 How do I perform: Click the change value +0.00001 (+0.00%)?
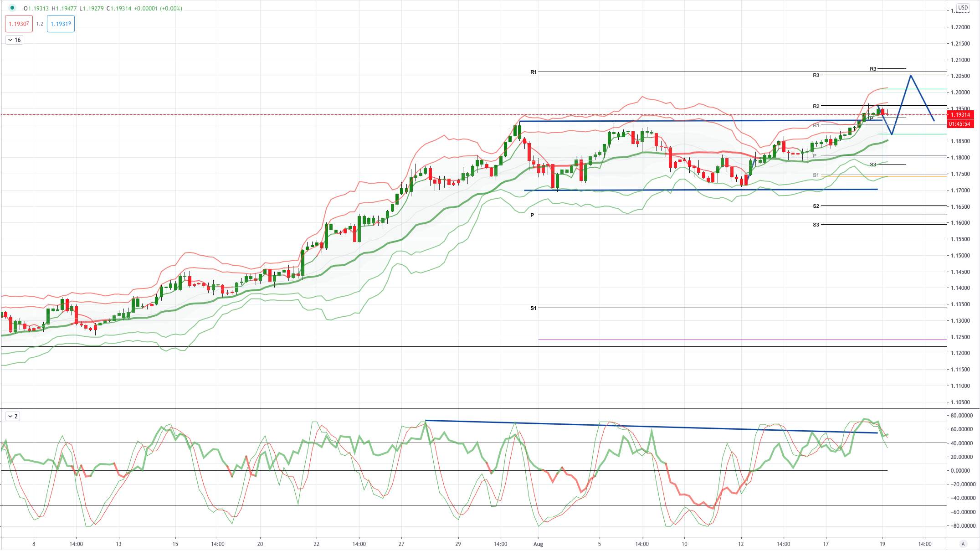158,8
